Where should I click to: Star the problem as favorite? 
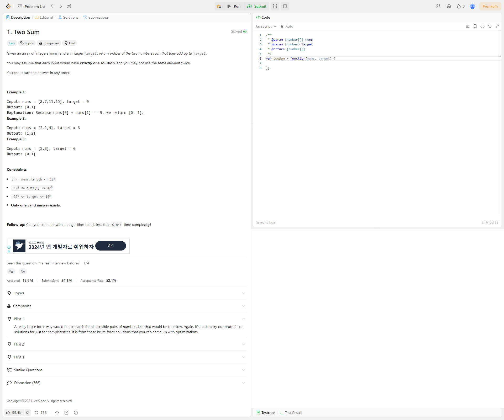coord(57,413)
